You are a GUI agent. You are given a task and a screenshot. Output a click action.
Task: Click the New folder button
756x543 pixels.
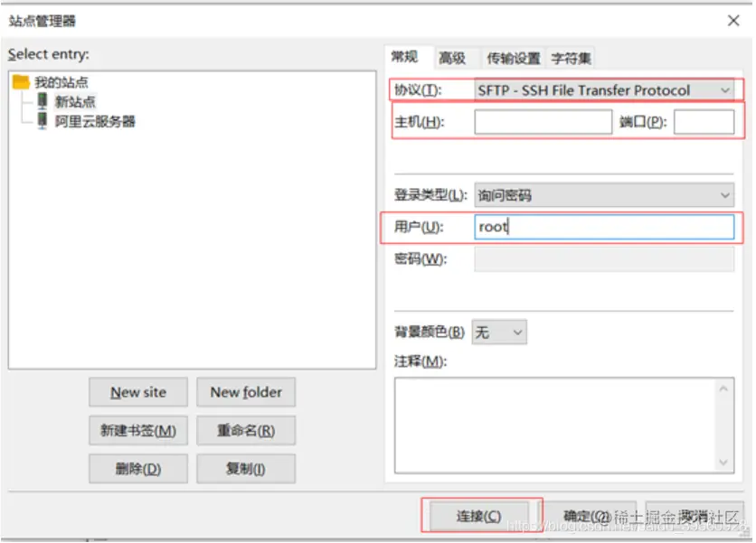pyautogui.click(x=245, y=392)
